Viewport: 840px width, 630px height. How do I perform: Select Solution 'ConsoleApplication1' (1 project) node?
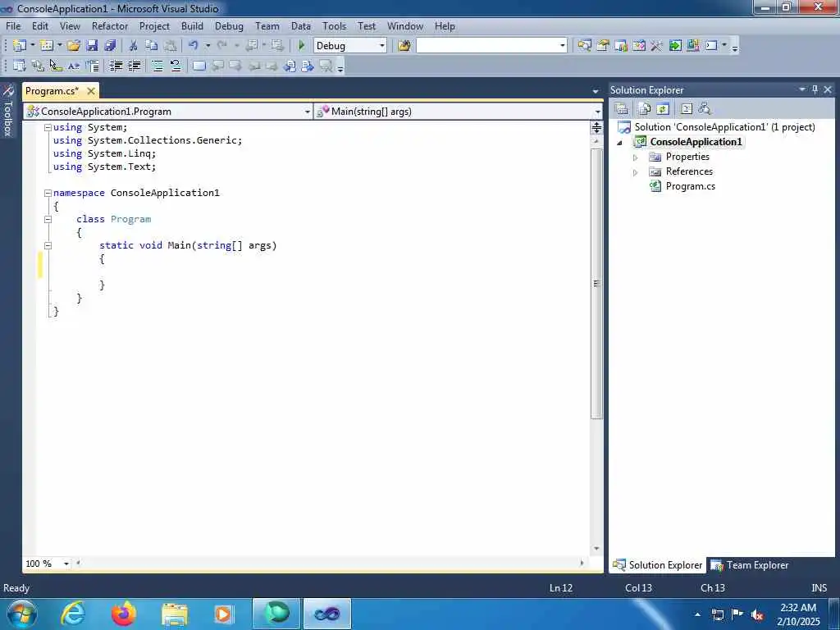[x=724, y=127]
